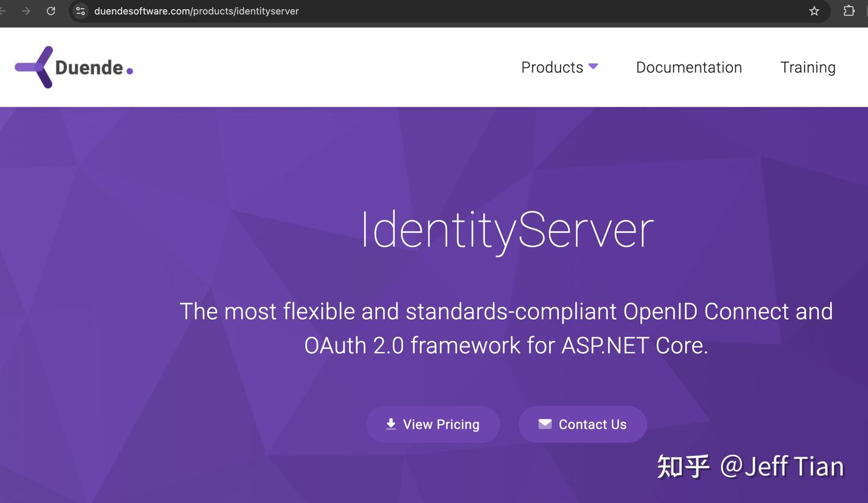This screenshot has width=868, height=503.
Task: Select Documentation in the navigation bar
Action: click(689, 67)
